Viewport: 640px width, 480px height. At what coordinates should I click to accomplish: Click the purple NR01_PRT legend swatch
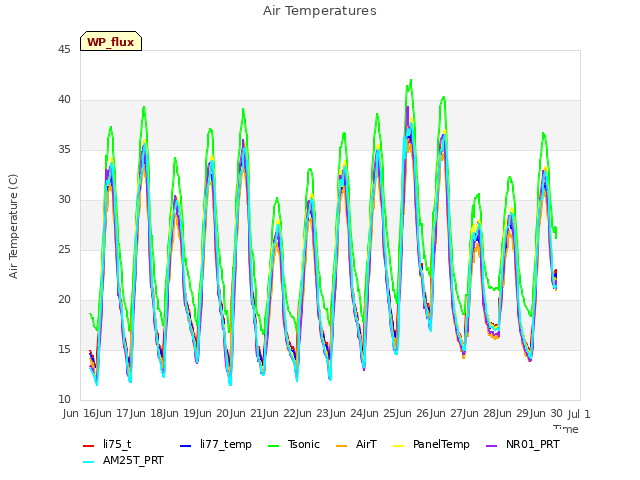coord(492,446)
